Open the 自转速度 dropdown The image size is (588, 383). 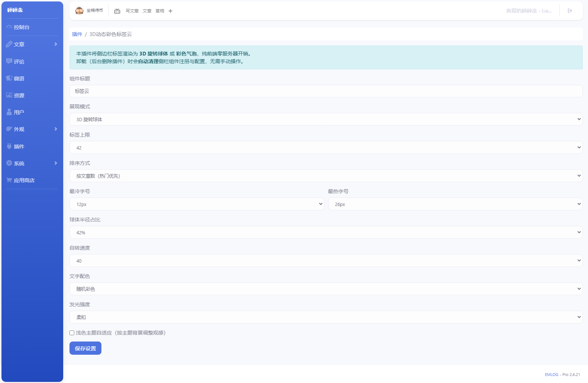(326, 261)
